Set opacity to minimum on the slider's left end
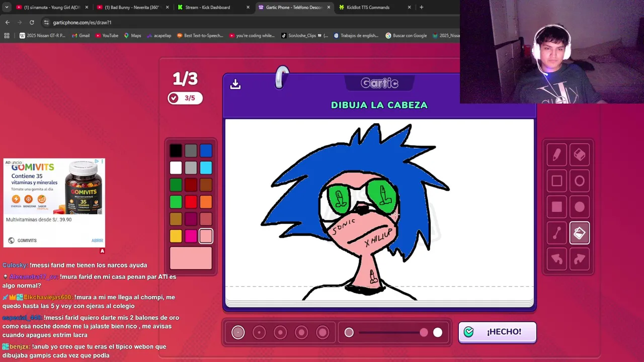 coord(349,332)
